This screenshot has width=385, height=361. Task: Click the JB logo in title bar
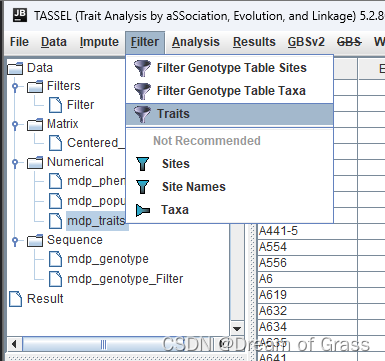pos(20,15)
